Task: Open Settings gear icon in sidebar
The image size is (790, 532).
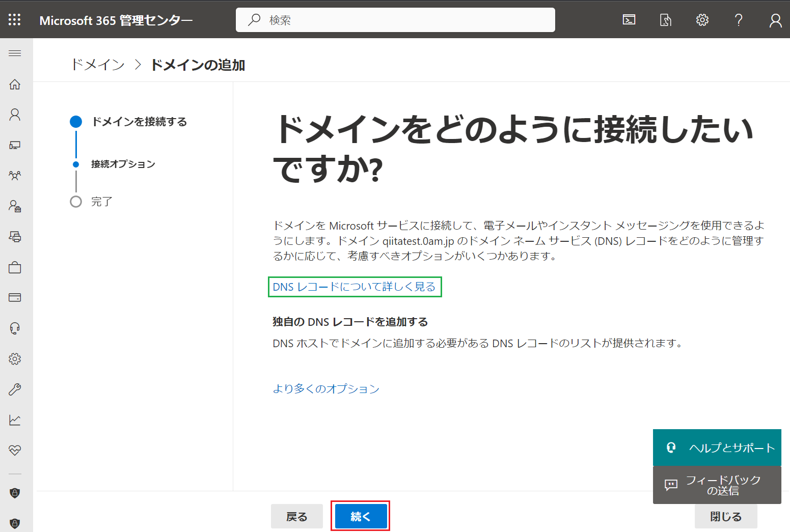Action: [x=15, y=359]
